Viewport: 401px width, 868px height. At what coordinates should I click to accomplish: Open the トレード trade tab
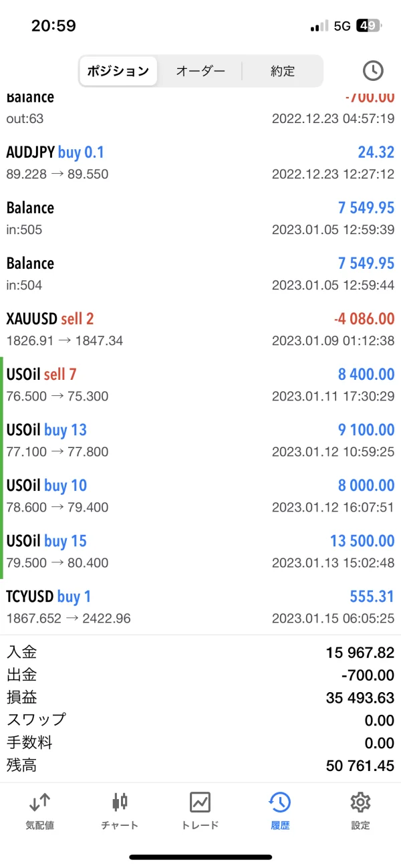point(200,810)
